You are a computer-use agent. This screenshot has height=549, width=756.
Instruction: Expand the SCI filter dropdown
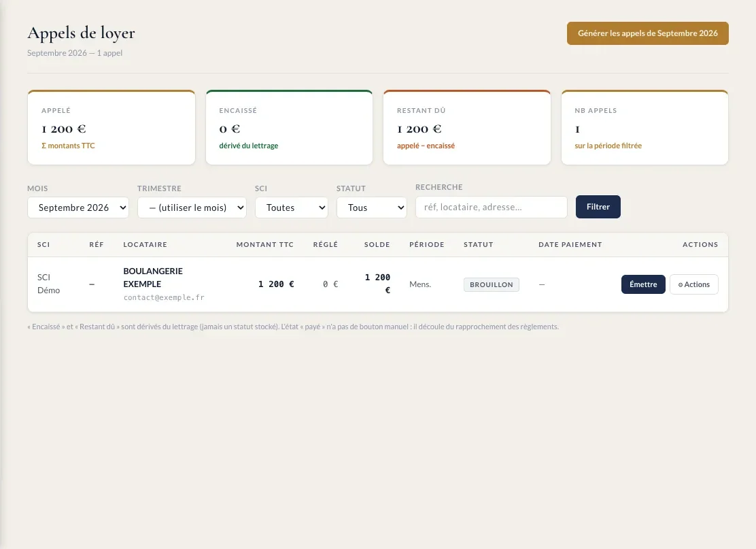coord(291,207)
